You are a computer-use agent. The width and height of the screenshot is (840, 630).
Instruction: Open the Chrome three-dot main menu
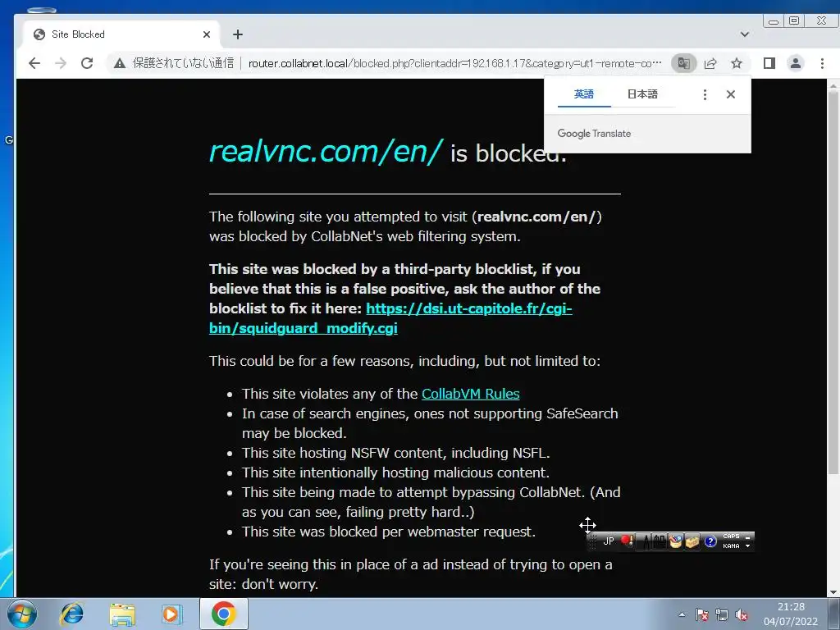tap(822, 63)
